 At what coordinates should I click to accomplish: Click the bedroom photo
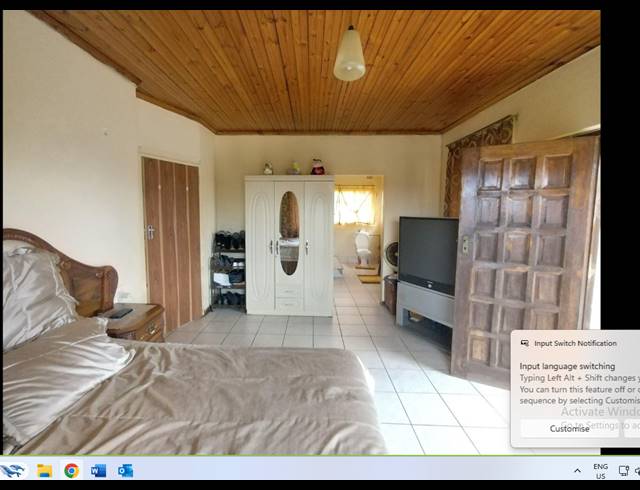pos(301,232)
